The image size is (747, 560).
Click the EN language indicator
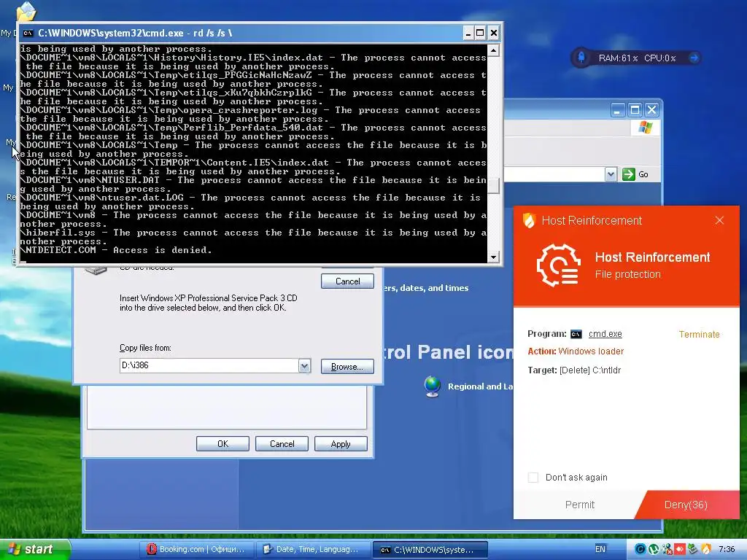coord(600,549)
